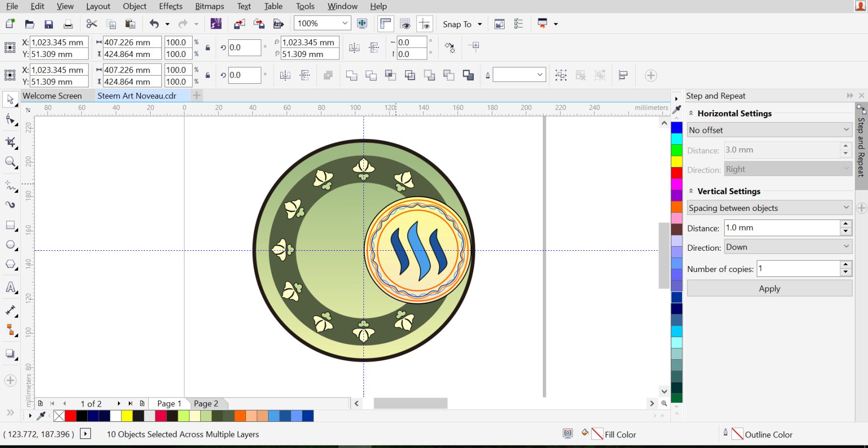868x448 pixels.
Task: Click the Number of copies field
Action: [798, 268]
